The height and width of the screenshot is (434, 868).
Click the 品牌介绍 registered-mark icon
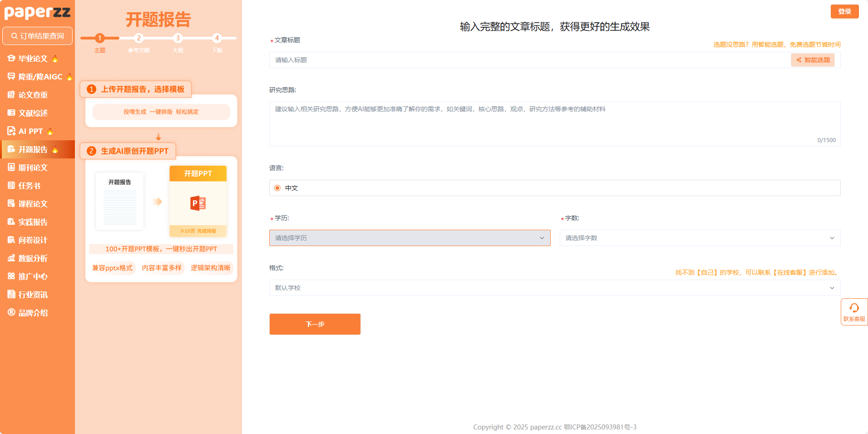point(11,312)
